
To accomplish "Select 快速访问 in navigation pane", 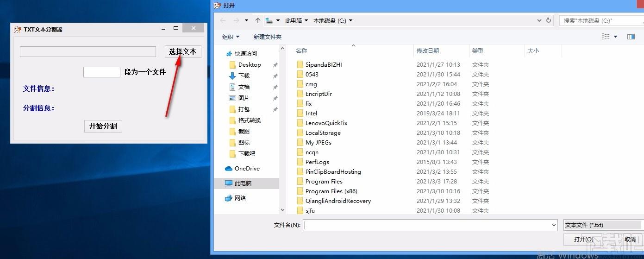I will pos(245,53).
